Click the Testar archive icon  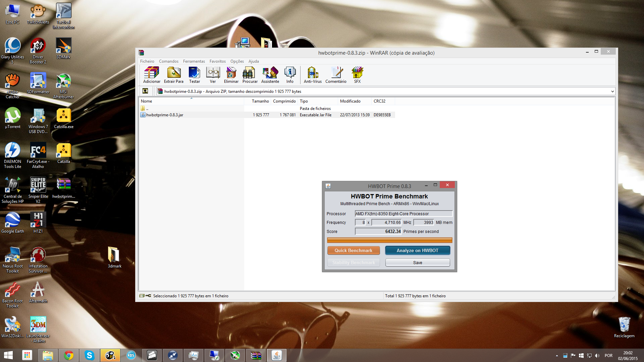[195, 75]
